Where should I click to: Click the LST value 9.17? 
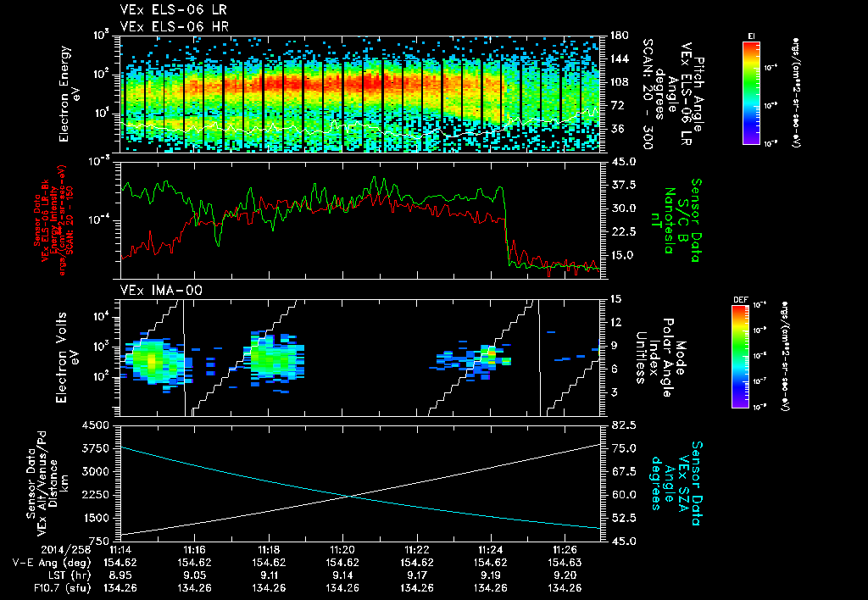(416, 575)
